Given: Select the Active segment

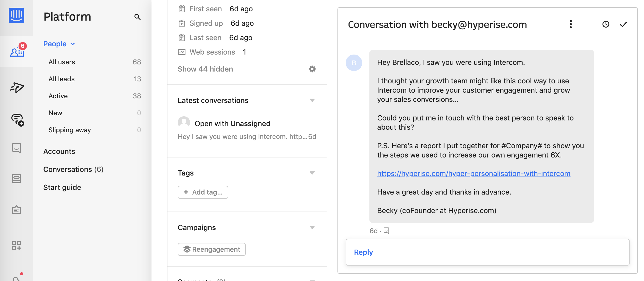Looking at the screenshot, I should pos(95,96).
